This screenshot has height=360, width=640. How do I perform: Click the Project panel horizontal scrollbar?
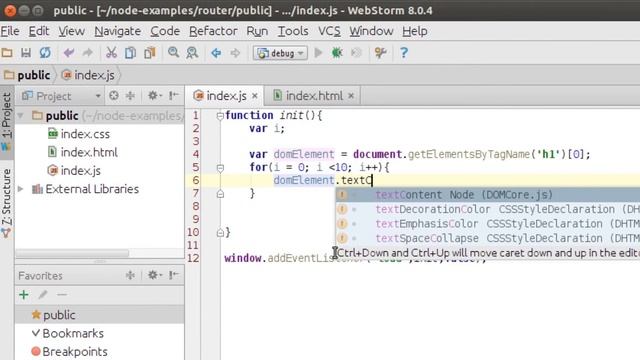point(72,253)
